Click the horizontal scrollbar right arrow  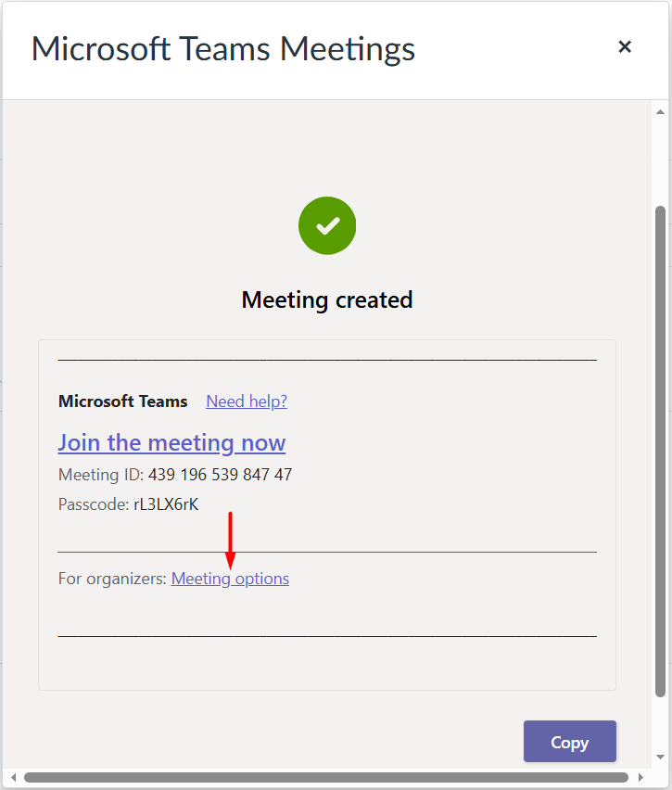coord(640,777)
